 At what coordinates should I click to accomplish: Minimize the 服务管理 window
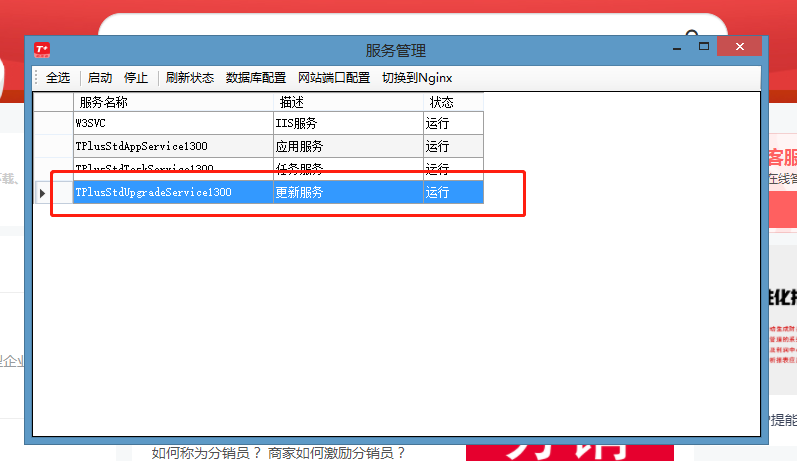pyautogui.click(x=677, y=47)
